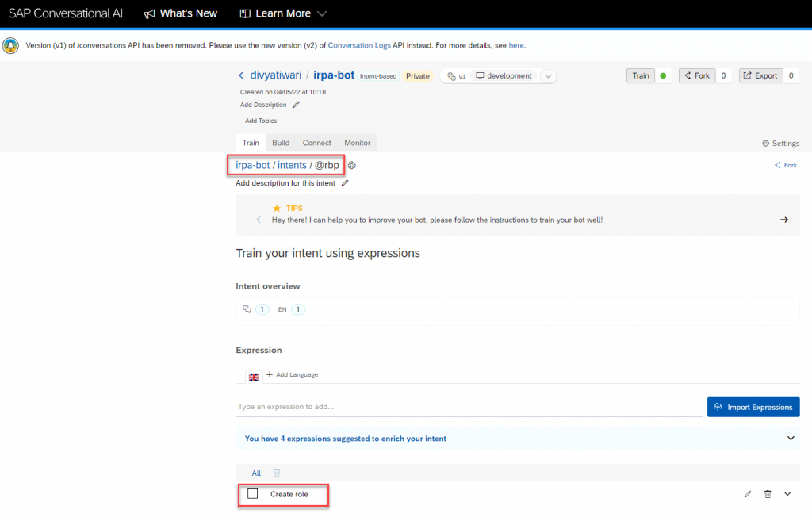
Task: Switch to the Build tab
Action: pos(281,143)
